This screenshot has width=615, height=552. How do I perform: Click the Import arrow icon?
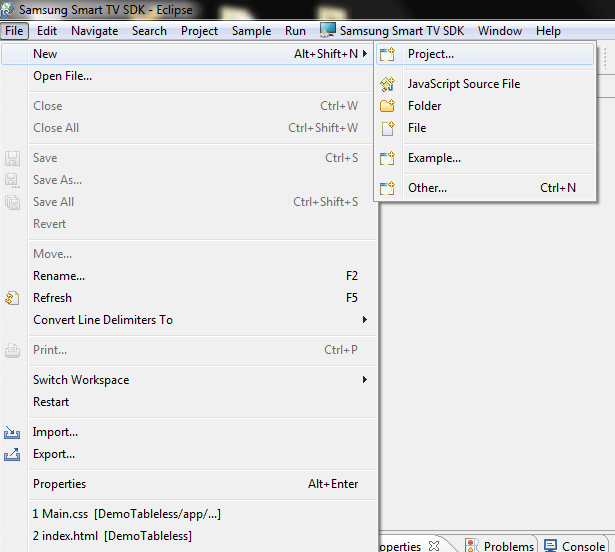pyautogui.click(x=12, y=432)
